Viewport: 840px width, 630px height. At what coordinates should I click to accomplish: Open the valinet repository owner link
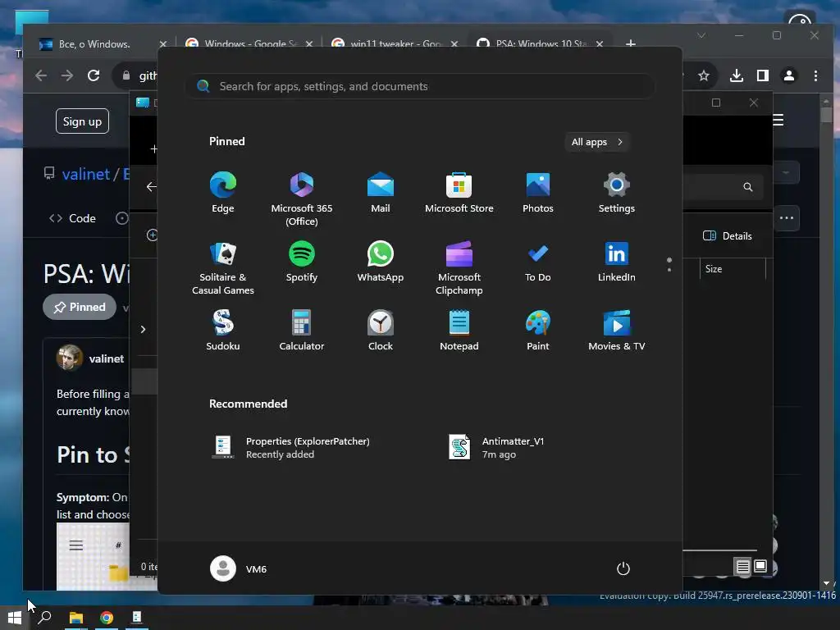click(x=85, y=174)
